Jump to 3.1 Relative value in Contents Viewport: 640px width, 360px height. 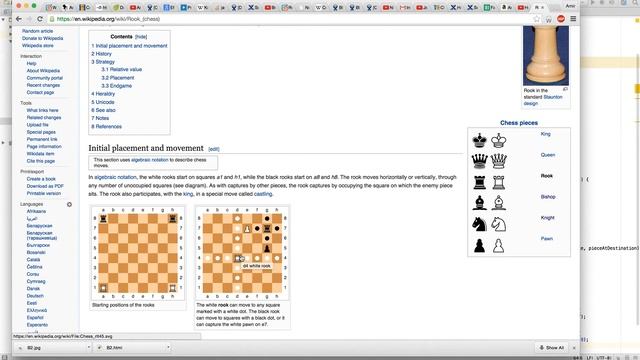(x=122, y=69)
